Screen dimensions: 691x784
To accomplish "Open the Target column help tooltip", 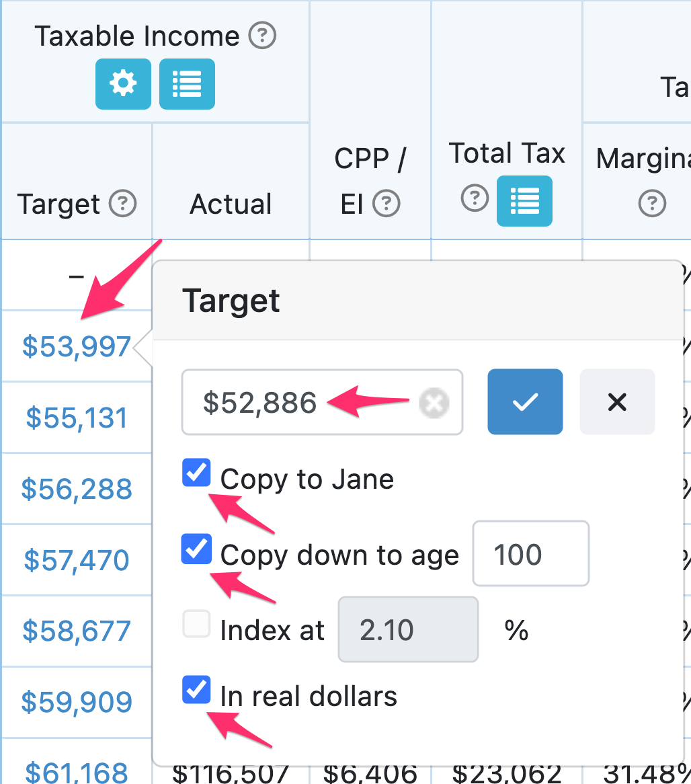I will (121, 203).
